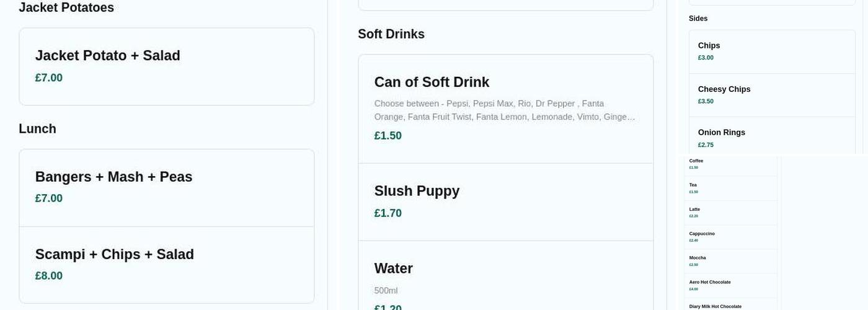Choose Bangers + Mash + Peas
Image resolution: width=868 pixels, height=310 pixels.
coord(166,187)
